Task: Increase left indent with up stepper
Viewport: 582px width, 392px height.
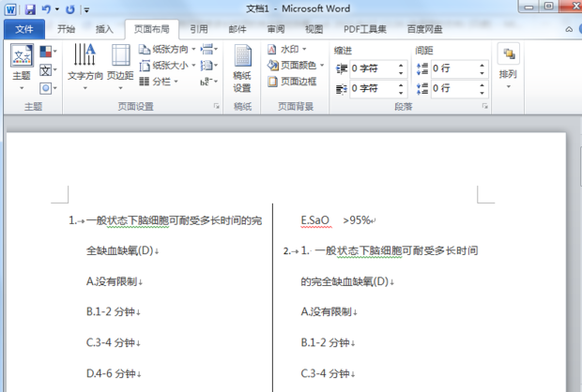Action: click(x=401, y=66)
